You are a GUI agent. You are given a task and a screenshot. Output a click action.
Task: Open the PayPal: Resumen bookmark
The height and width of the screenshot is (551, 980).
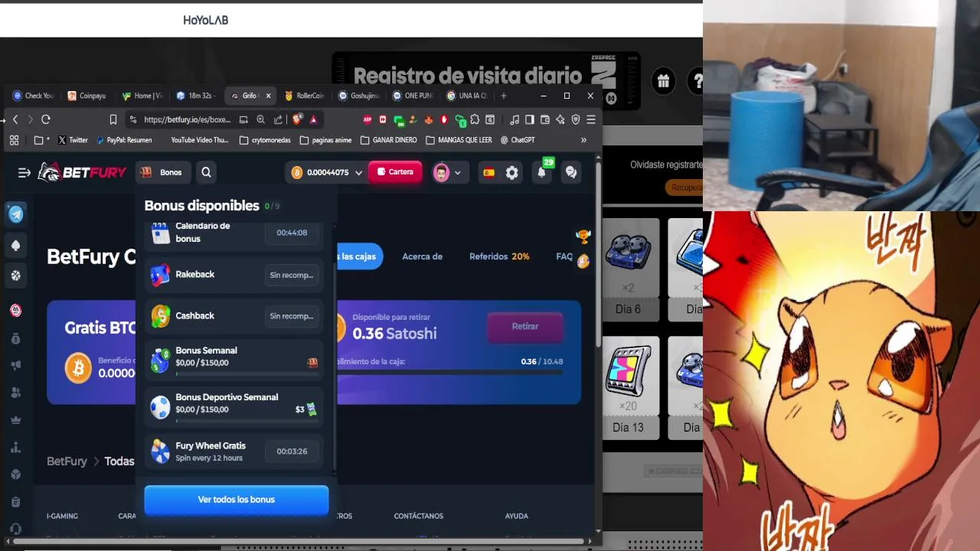[124, 140]
